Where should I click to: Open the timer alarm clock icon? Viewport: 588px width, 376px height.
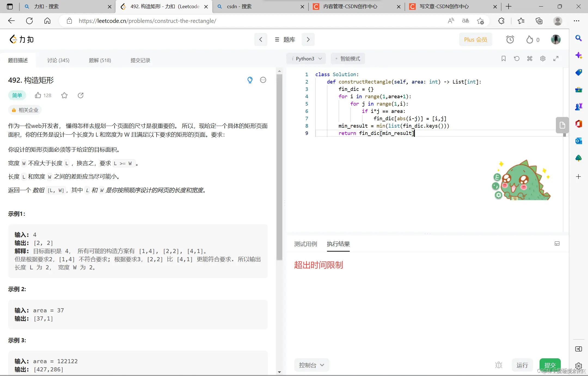pyautogui.click(x=510, y=40)
